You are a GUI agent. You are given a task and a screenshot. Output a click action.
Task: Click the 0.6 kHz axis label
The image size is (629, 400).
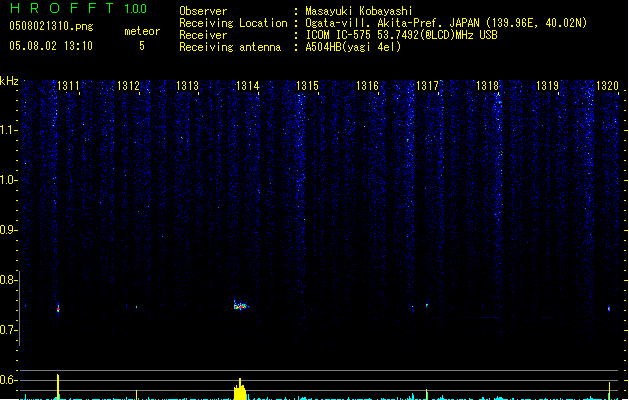point(8,380)
